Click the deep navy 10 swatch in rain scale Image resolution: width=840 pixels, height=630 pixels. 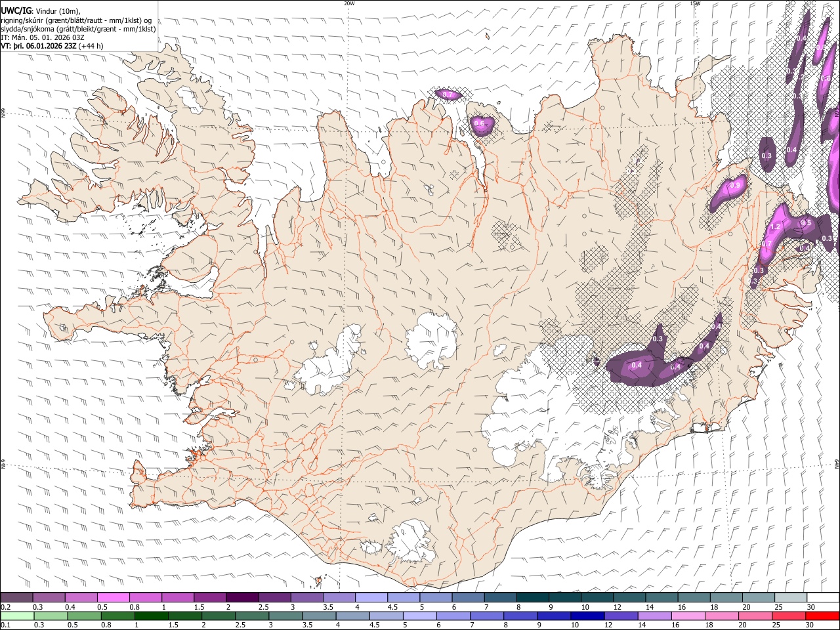click(587, 616)
